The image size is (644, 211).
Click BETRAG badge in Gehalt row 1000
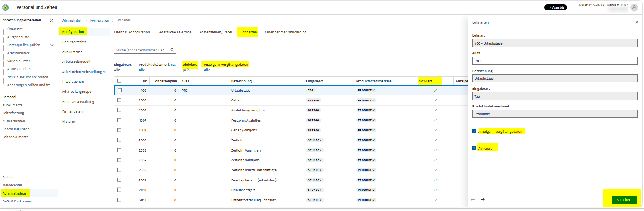314,100
